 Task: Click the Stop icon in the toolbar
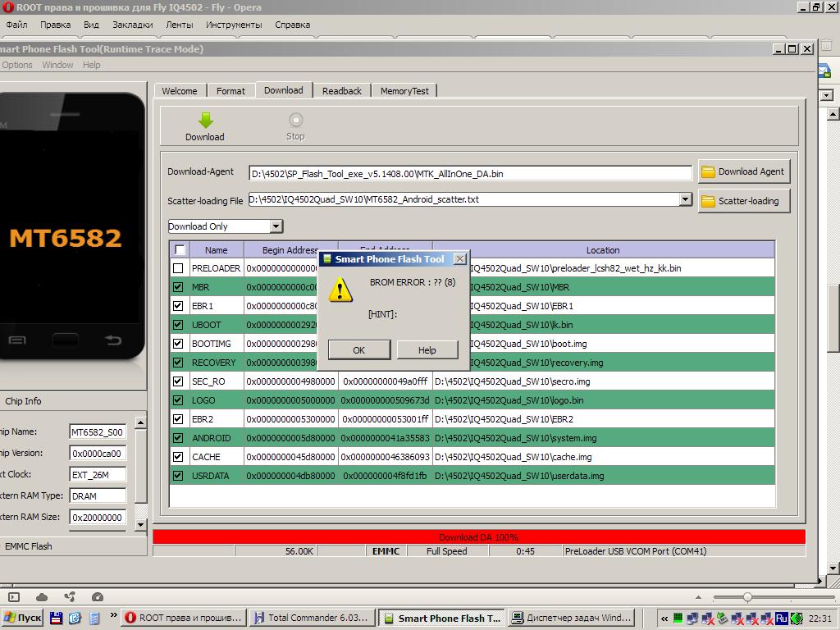tap(295, 120)
